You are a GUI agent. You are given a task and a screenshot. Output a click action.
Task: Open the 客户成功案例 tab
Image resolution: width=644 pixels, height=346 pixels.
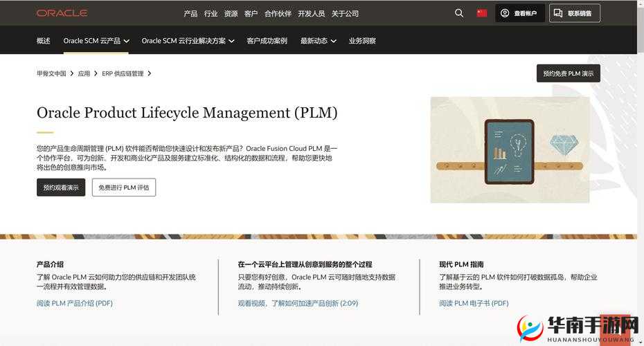pyautogui.click(x=267, y=41)
